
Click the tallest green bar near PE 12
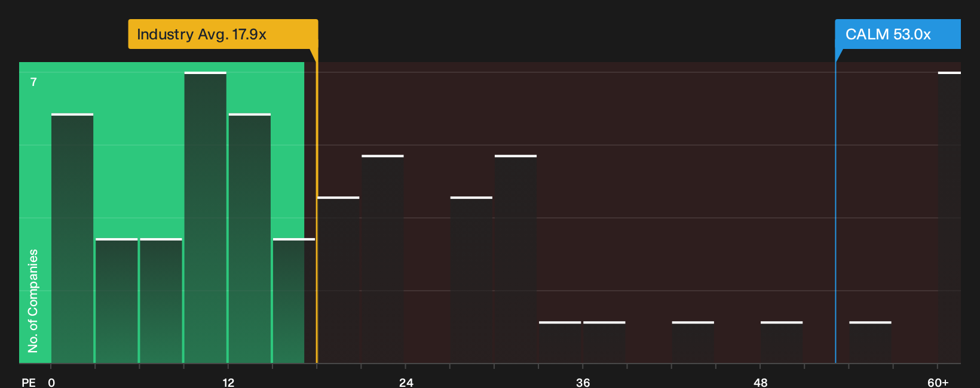[x=206, y=218]
